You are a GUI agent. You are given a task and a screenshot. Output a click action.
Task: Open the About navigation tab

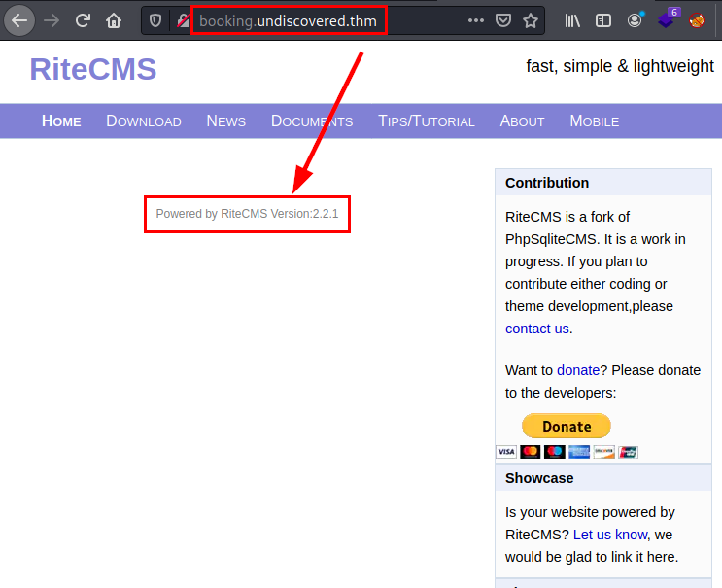[x=522, y=121]
